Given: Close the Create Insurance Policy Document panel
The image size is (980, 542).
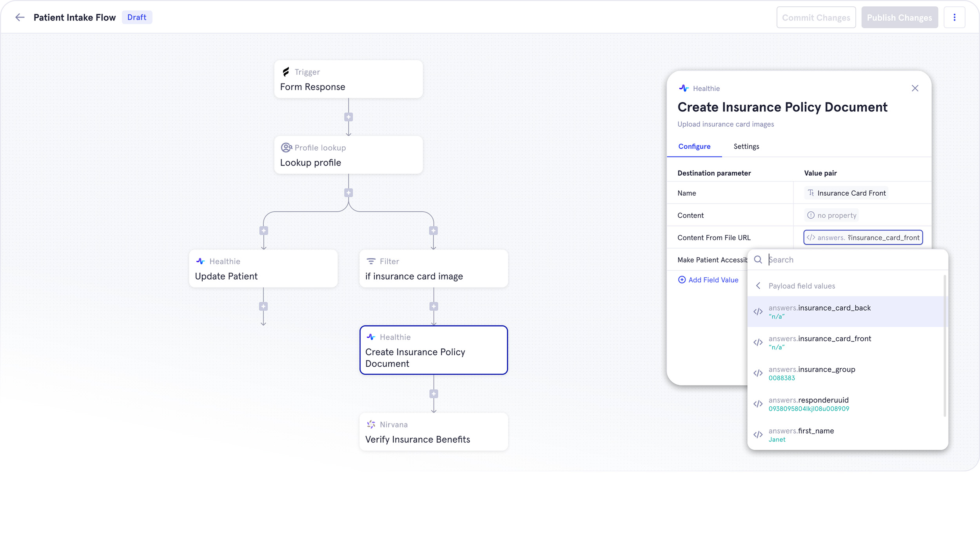Looking at the screenshot, I should point(915,88).
